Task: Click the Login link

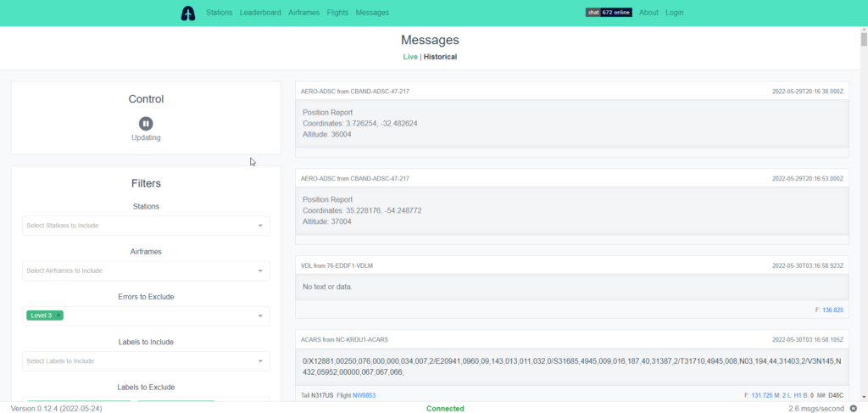Action: pos(674,12)
